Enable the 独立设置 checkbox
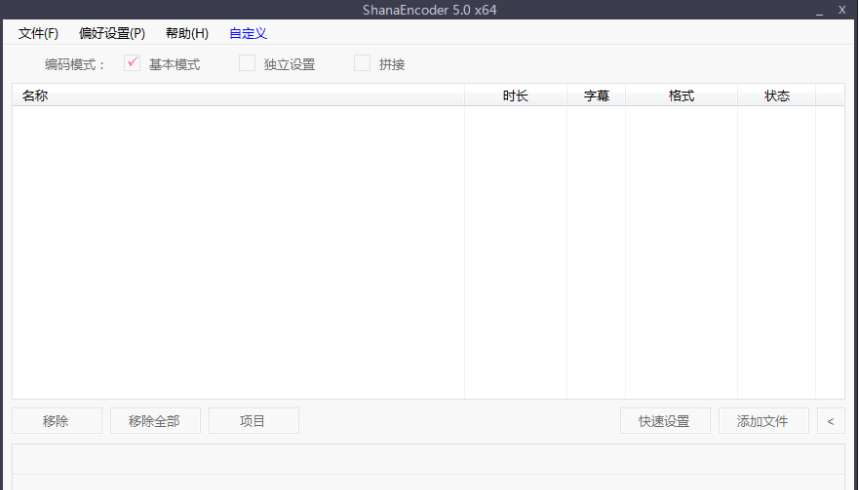Viewport: 860px width, 490px height. (247, 63)
